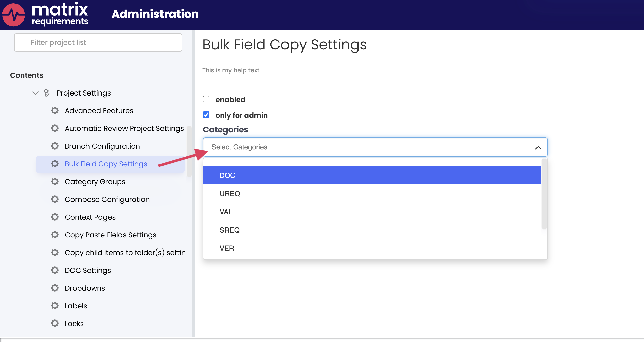Open the Select Categories dropdown
Viewport: 644px width, 342px height.
pos(374,147)
